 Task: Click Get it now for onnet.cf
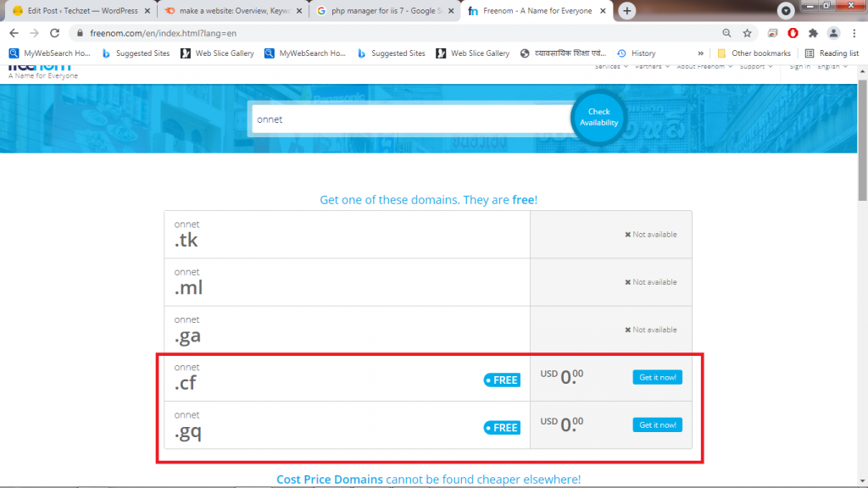pyautogui.click(x=657, y=377)
